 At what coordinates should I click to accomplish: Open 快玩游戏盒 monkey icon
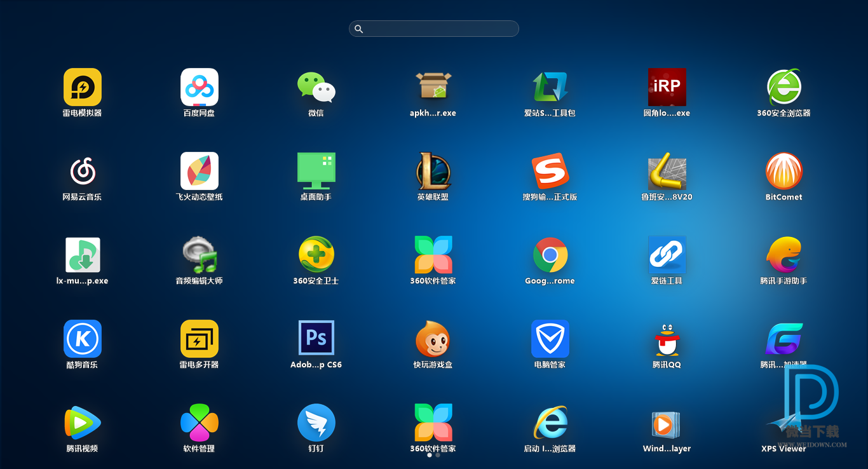pos(433,339)
